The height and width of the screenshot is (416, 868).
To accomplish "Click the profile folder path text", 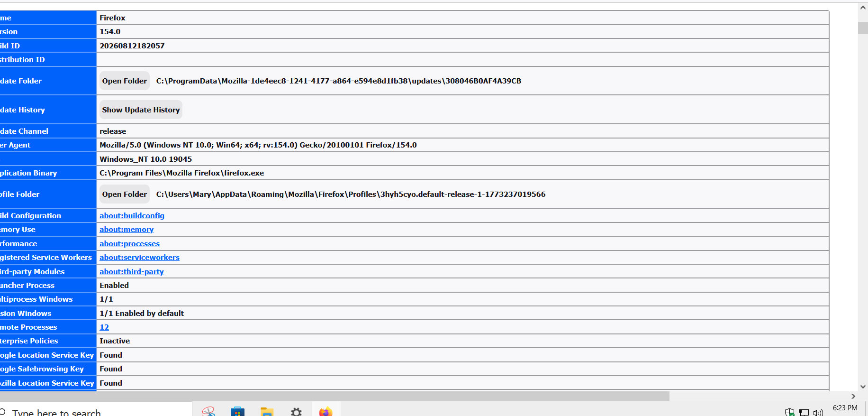I will click(x=351, y=194).
